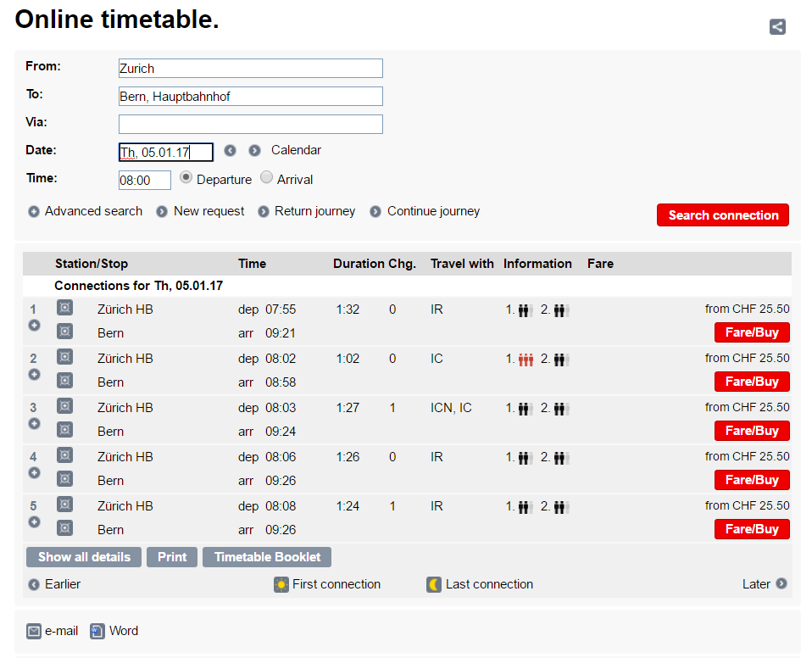Select the Arrival radio button
Image resolution: width=812 pixels, height=658 pixels.
pos(266,177)
